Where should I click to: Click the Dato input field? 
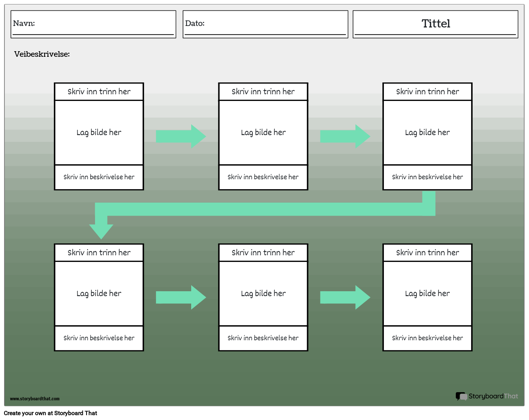point(265,24)
